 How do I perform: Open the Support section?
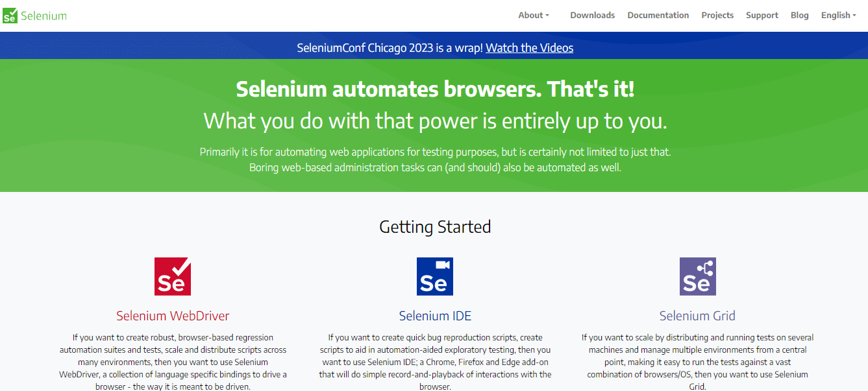(x=762, y=15)
